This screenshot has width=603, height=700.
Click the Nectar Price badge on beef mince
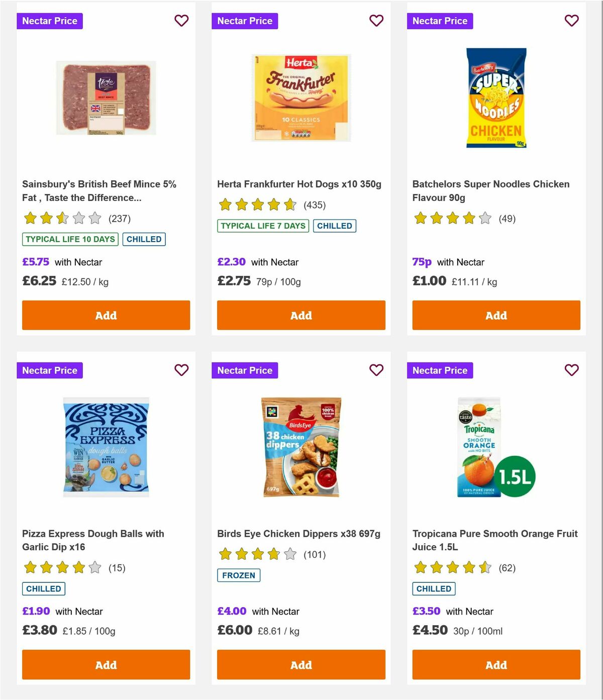[50, 21]
